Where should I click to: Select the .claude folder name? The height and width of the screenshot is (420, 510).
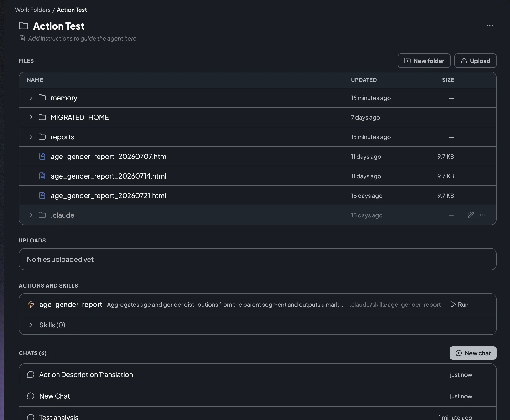click(x=62, y=215)
